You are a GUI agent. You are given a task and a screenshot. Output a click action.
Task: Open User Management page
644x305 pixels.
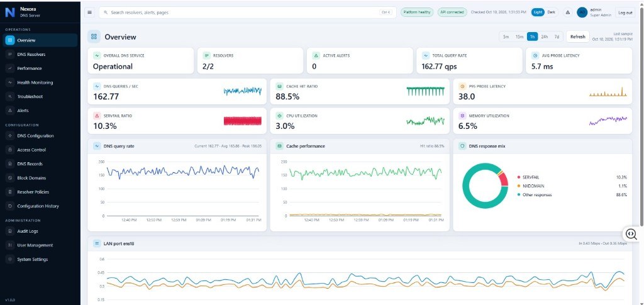(x=40, y=245)
